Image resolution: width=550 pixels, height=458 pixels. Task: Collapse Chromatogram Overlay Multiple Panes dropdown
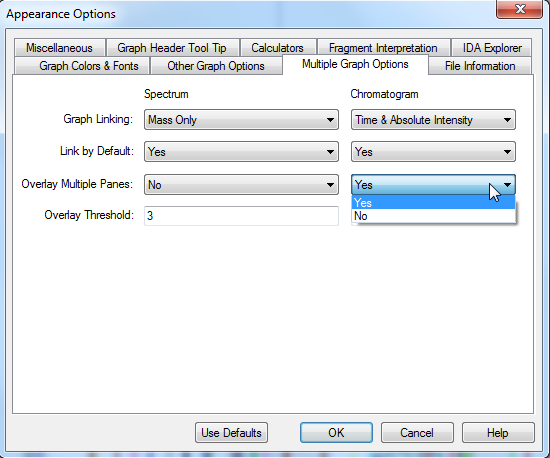433,184
